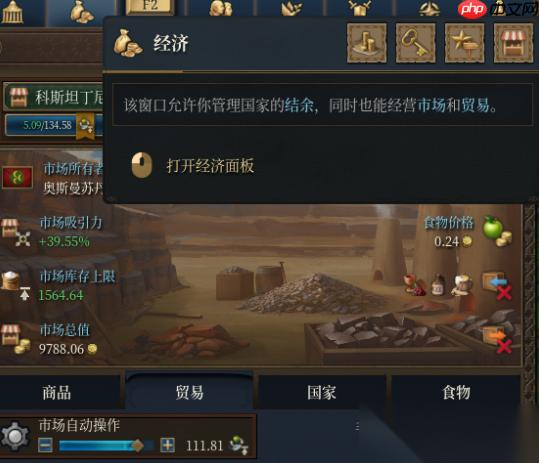Open the gear icon for market automation
This screenshot has height=463, width=539.
(x=15, y=437)
